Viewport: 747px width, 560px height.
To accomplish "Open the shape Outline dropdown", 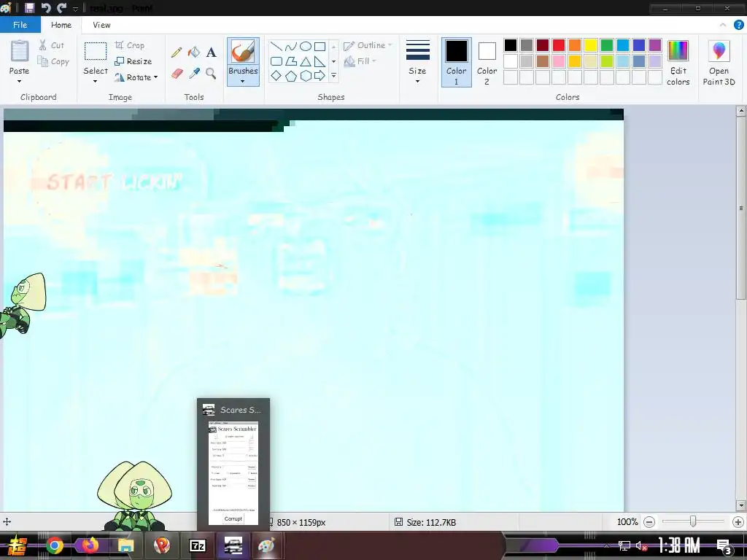I will 368,45.
